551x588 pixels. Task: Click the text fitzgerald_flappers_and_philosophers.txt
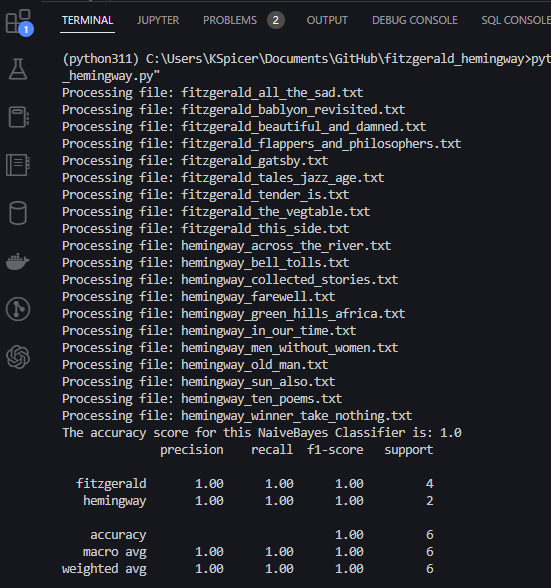pos(321,144)
